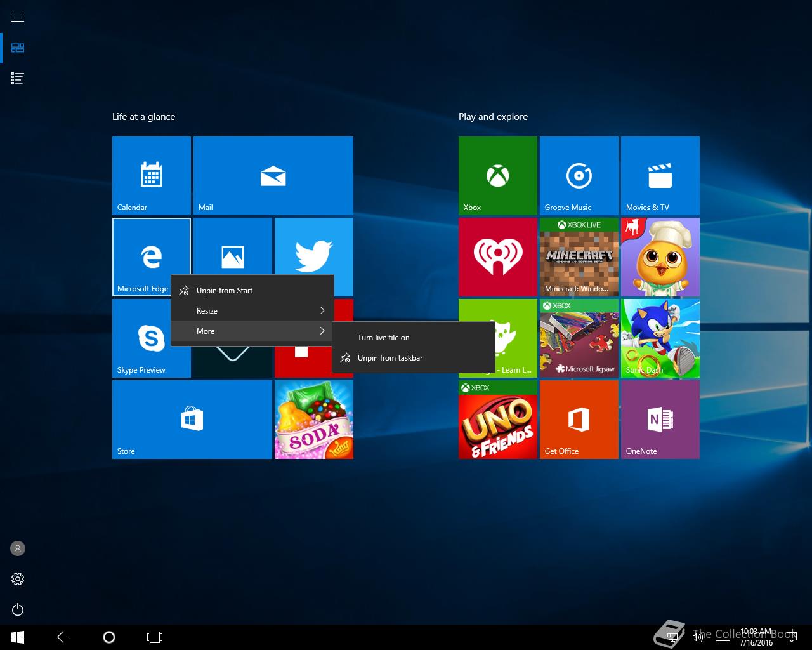Launch the Minecraft Windows 10 tile

click(x=579, y=257)
